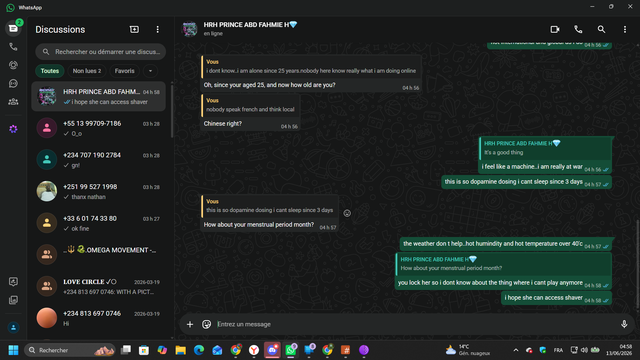Viewport: 640px width, 360px height.
Task: Open the +55 13 99709-7186 chat
Action: click(98, 128)
